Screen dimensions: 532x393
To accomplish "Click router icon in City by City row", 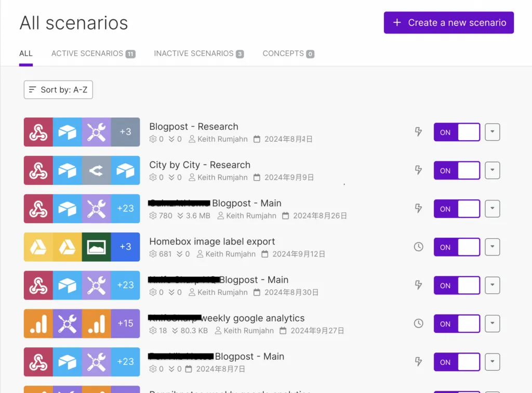I will click(96, 170).
